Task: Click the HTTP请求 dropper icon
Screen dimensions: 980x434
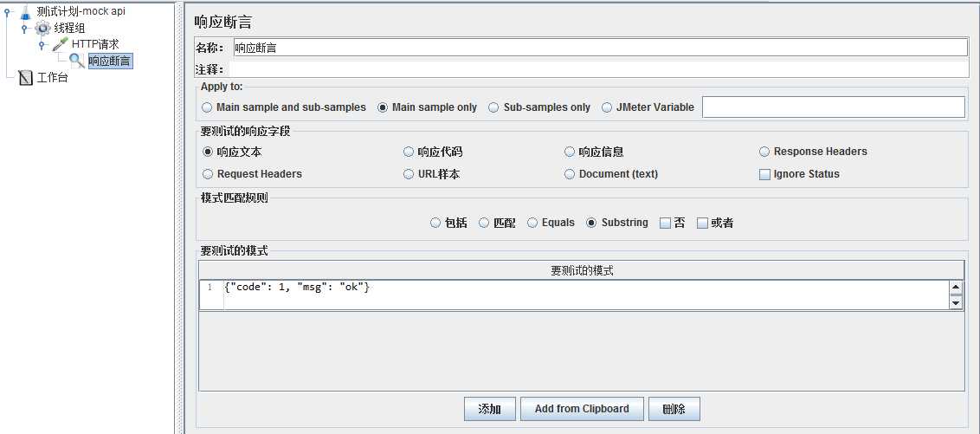Action: (60, 44)
